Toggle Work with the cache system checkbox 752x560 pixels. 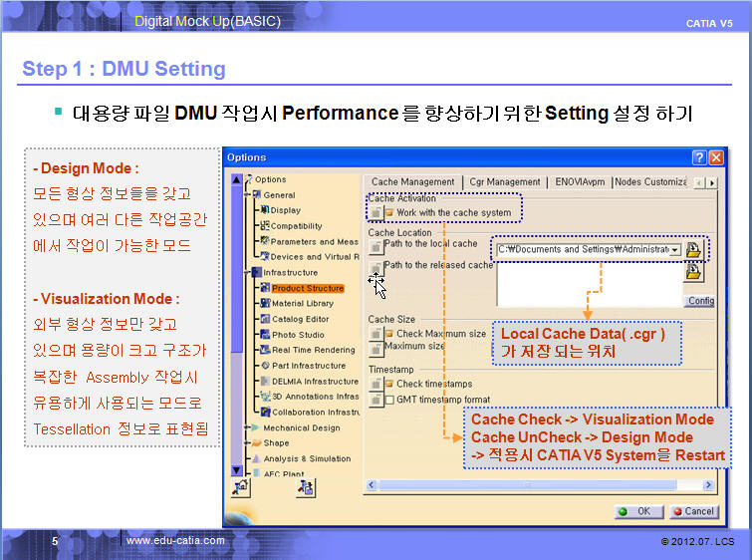388,212
